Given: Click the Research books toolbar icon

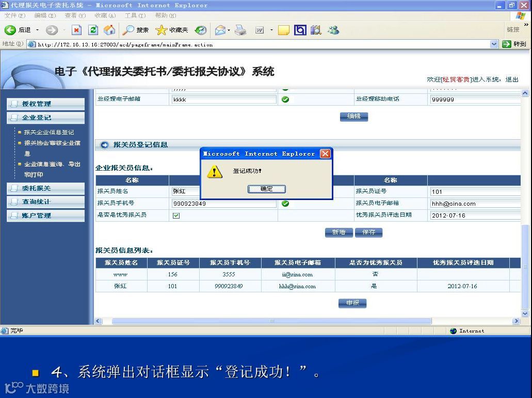Looking at the screenshot, I should click(x=316, y=30).
